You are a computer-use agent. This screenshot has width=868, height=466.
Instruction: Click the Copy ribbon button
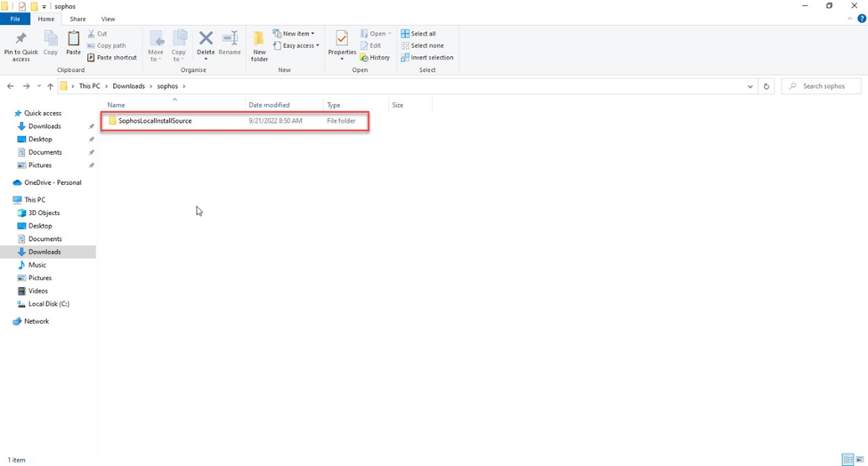pos(51,44)
